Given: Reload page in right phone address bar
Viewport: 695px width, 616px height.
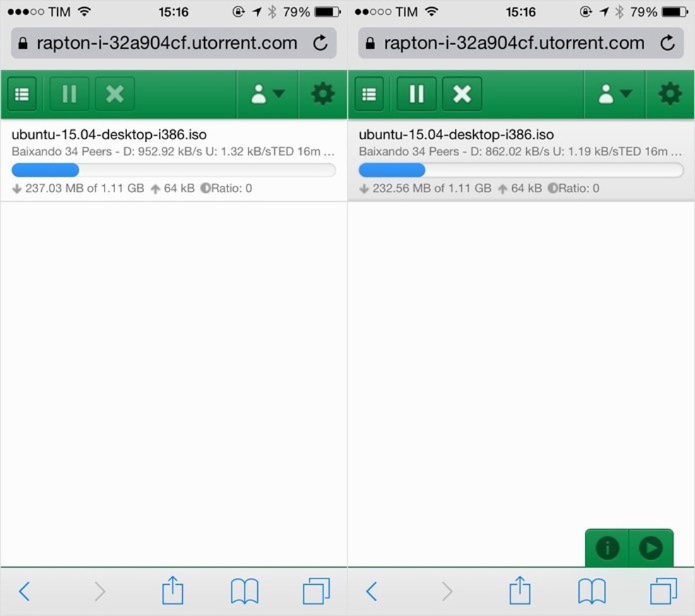Looking at the screenshot, I should 667,43.
